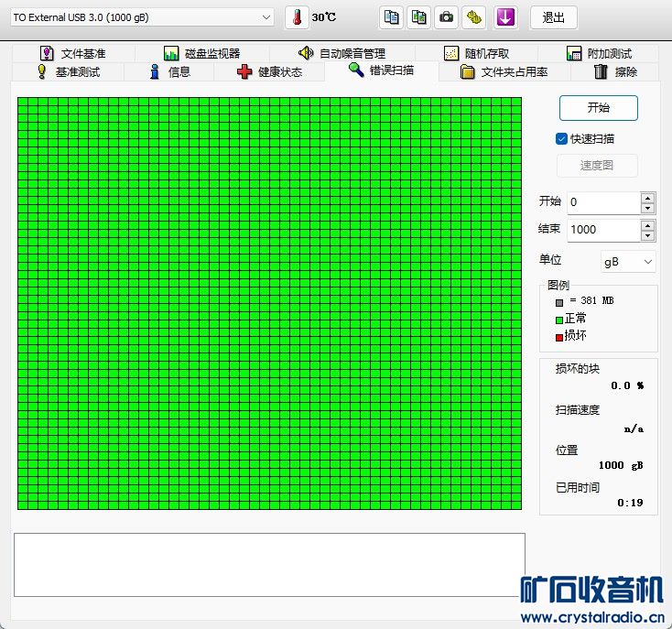Switch to the 附加测试 tab
This screenshot has height=629, width=672.
point(598,53)
